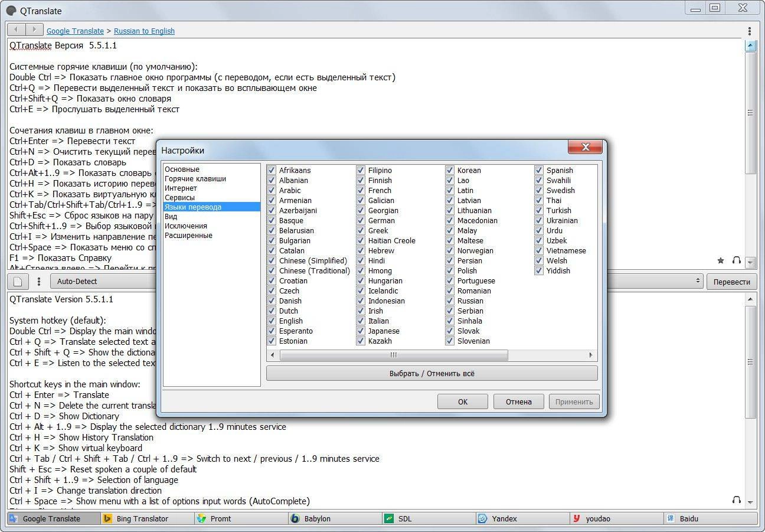The image size is (765, 532).
Task: Select Языки перевода settings category
Action: 212,207
